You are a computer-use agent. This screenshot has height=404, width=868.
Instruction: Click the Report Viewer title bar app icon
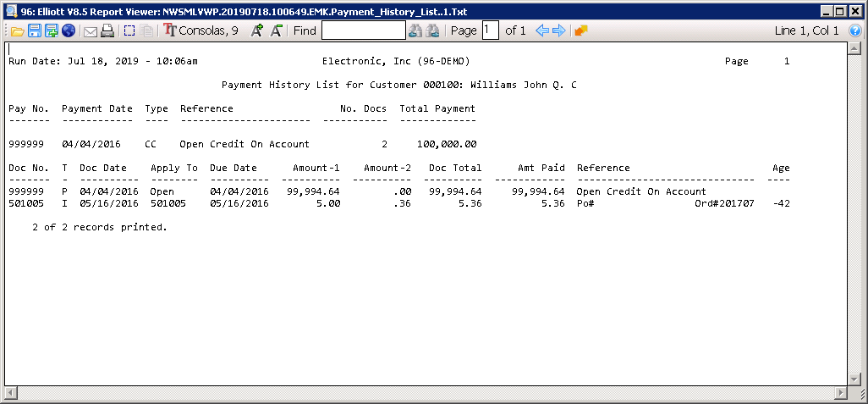pyautogui.click(x=11, y=11)
